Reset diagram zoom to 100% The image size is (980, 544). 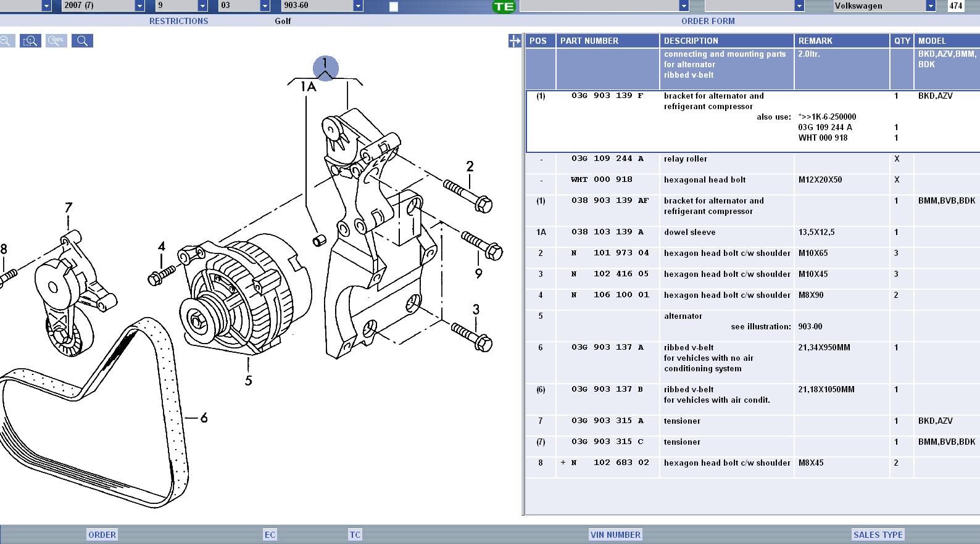pyautogui.click(x=56, y=41)
